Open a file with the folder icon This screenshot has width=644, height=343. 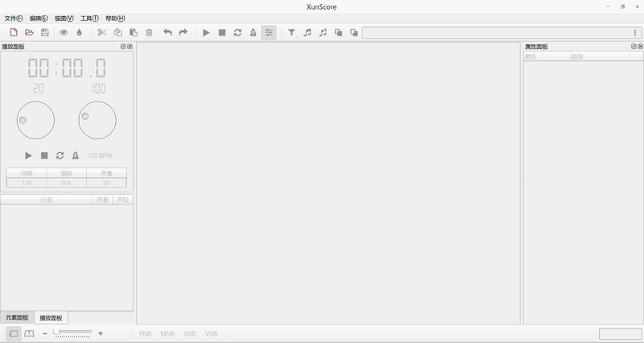tap(29, 33)
